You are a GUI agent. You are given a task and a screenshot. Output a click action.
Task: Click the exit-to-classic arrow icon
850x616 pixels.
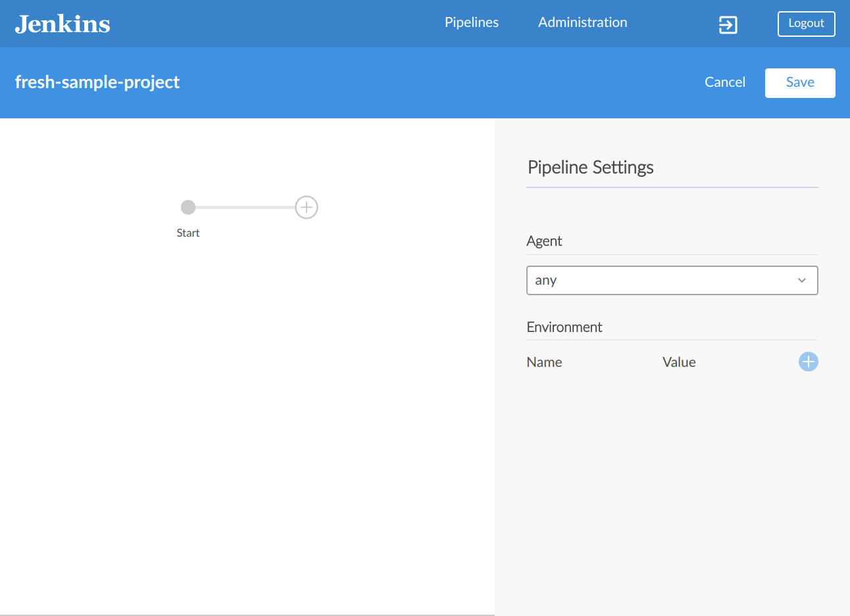click(728, 25)
